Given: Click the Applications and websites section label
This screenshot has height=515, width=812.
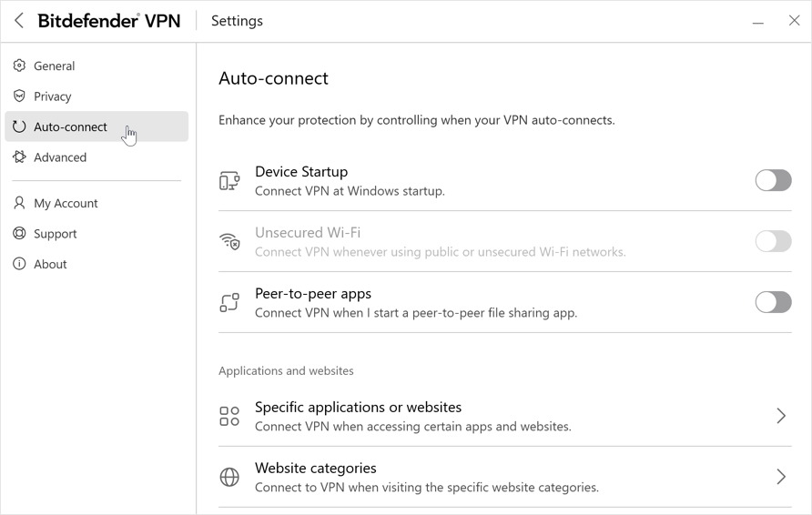Looking at the screenshot, I should coord(286,371).
